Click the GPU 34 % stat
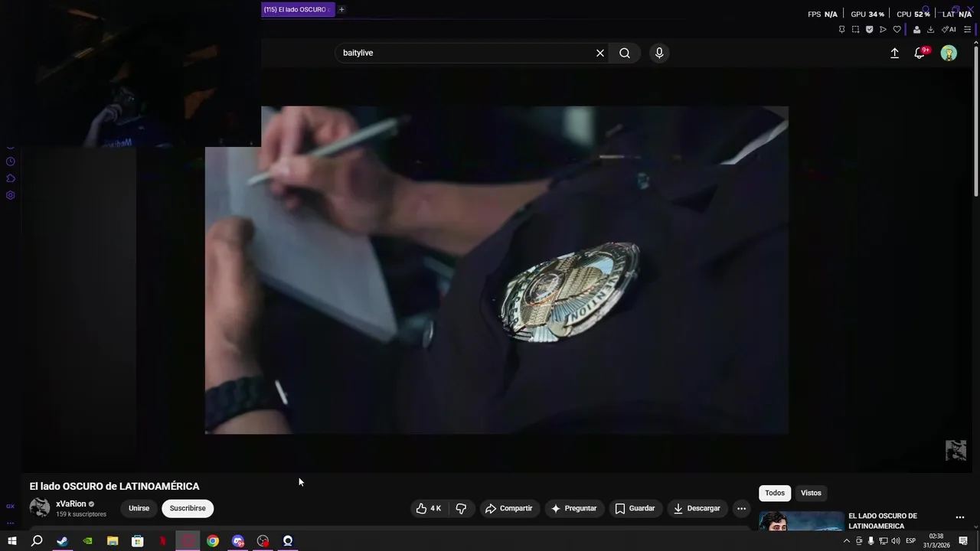The height and width of the screenshot is (551, 980). [867, 14]
